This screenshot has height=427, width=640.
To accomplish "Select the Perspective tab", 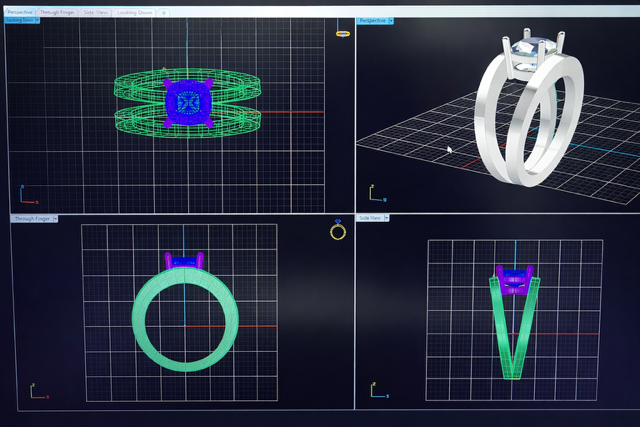I will point(20,12).
